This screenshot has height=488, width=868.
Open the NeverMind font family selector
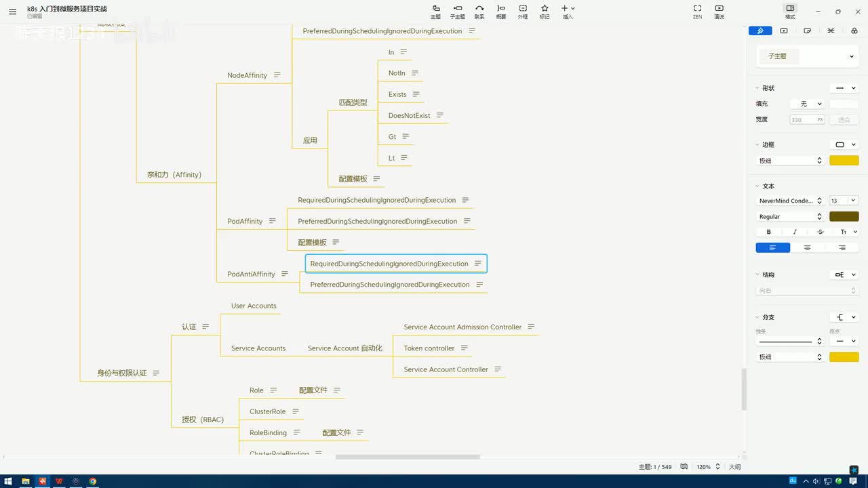click(x=790, y=201)
